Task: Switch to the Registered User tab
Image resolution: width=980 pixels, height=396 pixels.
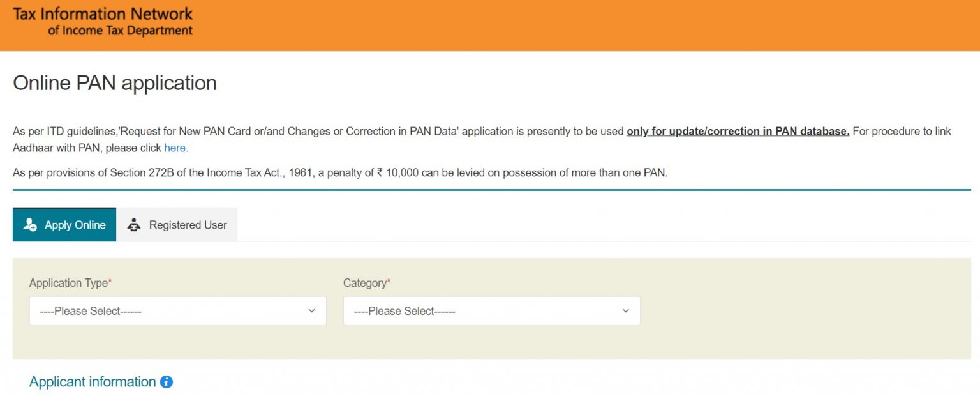Action: pyautogui.click(x=177, y=224)
